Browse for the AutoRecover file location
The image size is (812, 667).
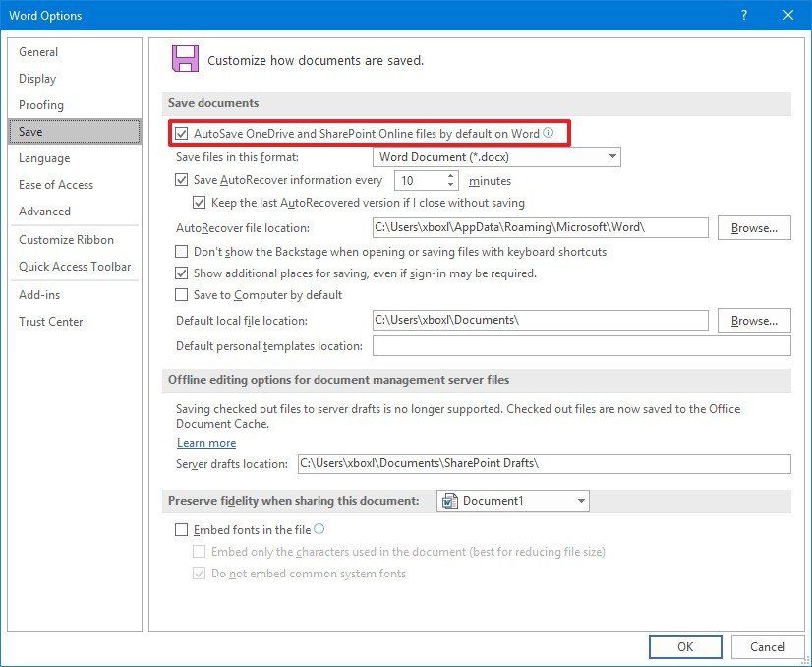click(753, 227)
